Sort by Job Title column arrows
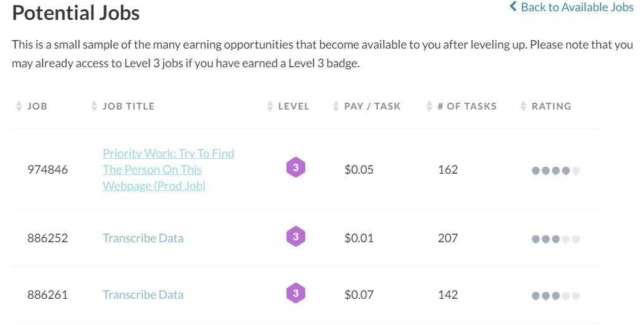 [x=94, y=106]
